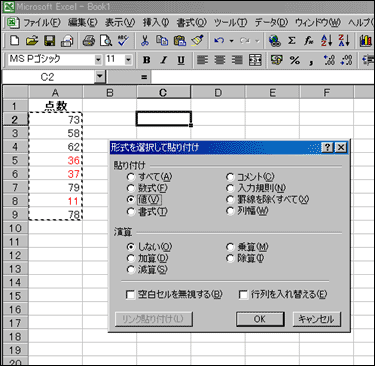Select the コメント(C) radio button
This screenshot has height=366, width=375.
[x=230, y=177]
